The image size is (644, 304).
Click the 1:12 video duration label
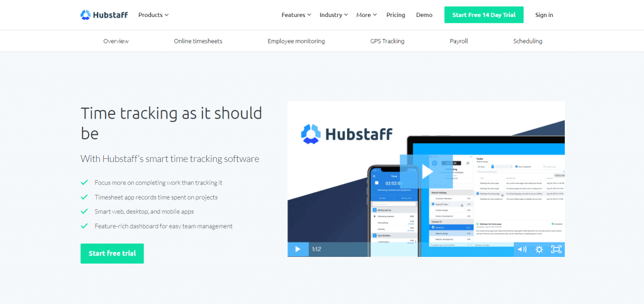316,249
